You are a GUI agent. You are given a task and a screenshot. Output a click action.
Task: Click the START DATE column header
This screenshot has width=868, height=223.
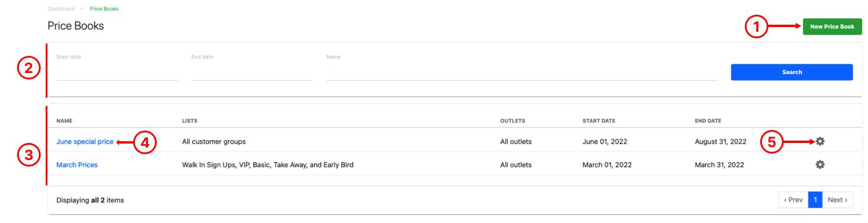(599, 121)
